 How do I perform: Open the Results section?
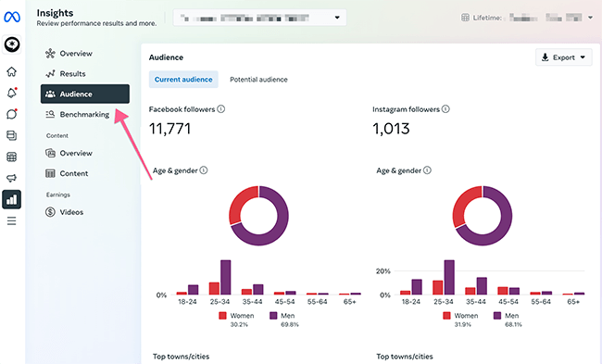85,74
